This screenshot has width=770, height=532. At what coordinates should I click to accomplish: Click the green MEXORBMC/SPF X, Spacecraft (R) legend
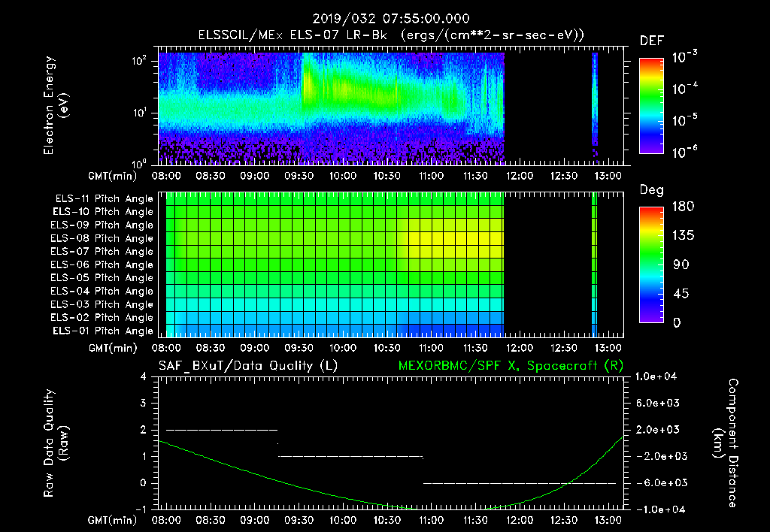511,366
